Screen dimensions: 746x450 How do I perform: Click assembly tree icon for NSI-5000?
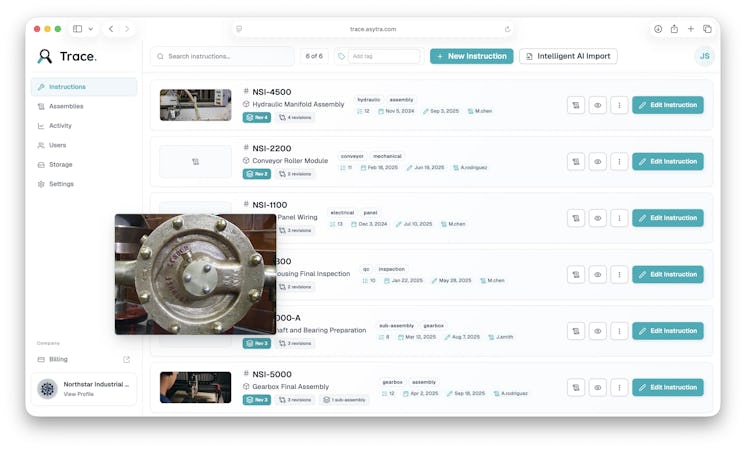point(576,388)
